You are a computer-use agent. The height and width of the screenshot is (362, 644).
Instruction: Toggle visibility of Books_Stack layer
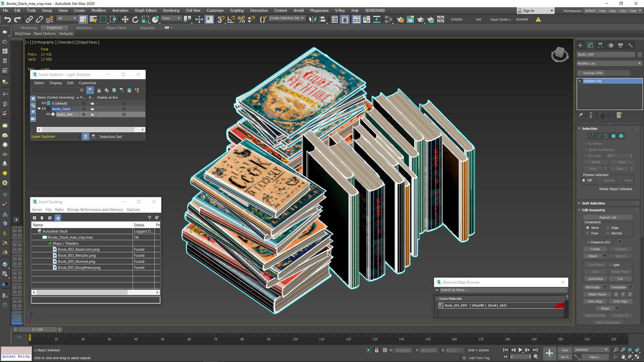44,109
